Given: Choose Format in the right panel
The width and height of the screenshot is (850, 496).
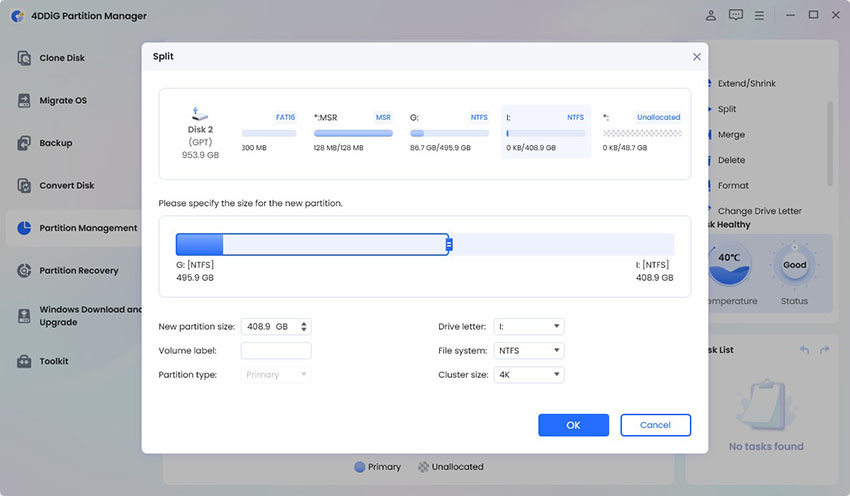Looking at the screenshot, I should click(x=733, y=185).
